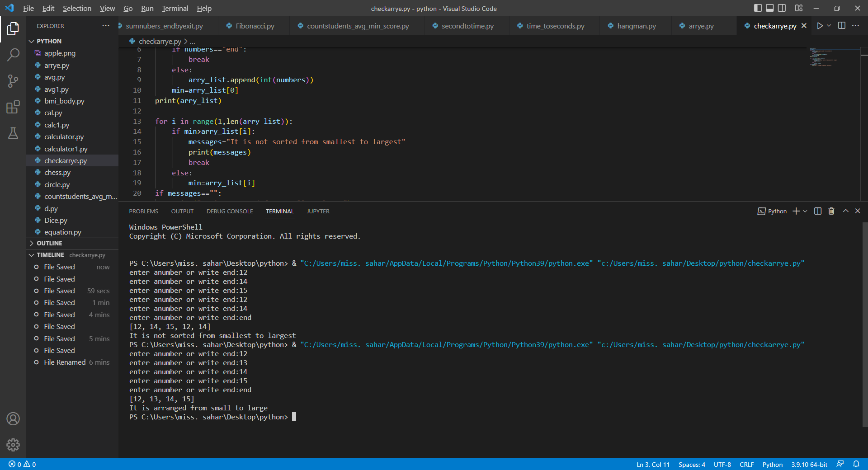Image resolution: width=868 pixels, height=470 pixels.
Task: Toggle the Secondary Side Bar layout icon
Action: click(782, 8)
